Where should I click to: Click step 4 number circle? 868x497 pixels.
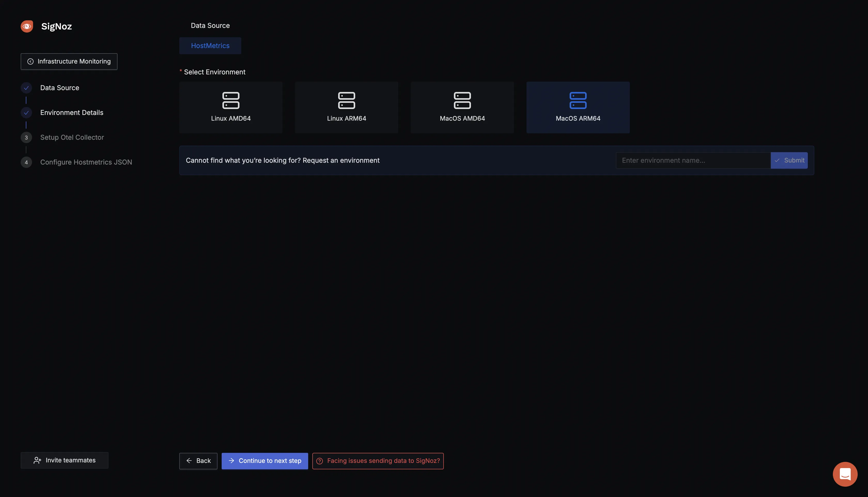pyautogui.click(x=26, y=162)
